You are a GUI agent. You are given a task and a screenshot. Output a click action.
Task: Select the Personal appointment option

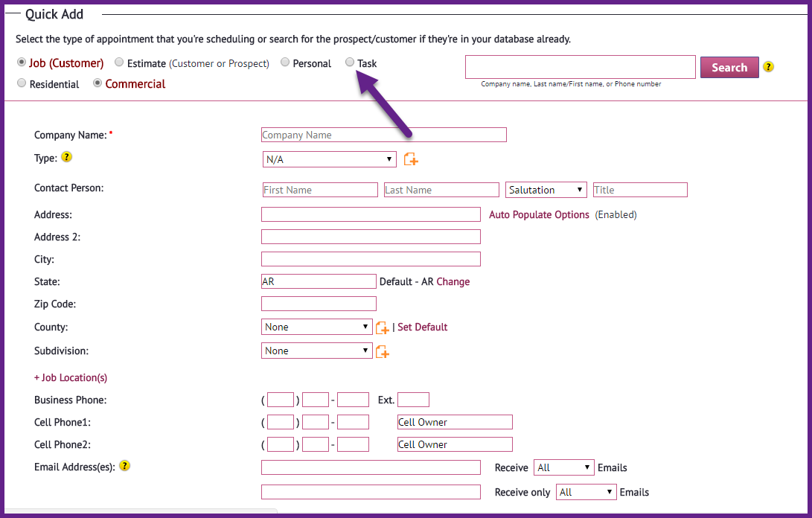285,63
